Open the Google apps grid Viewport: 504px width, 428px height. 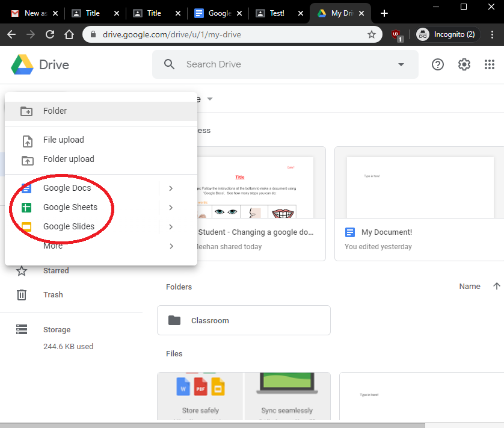tap(489, 64)
